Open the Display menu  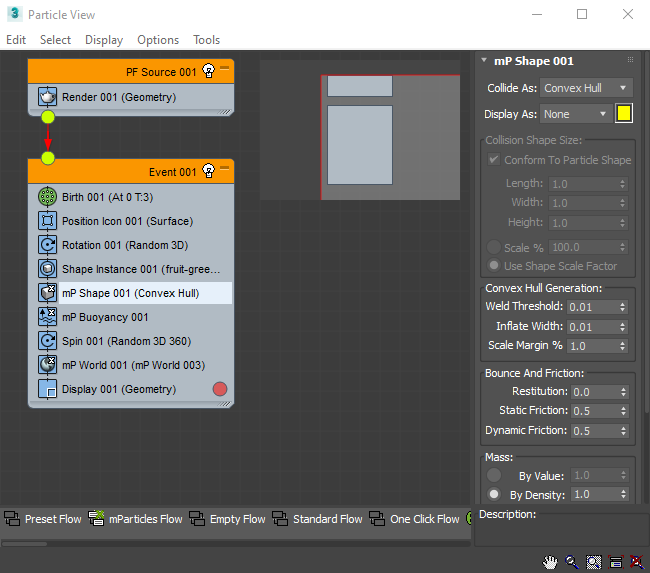[104, 40]
